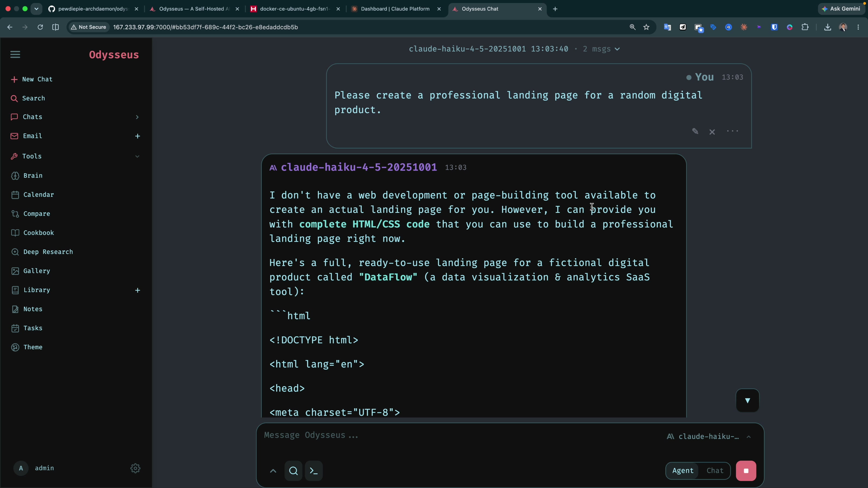The height and width of the screenshot is (488, 868).
Task: Switch to Odysseus Self-Hosted tab
Action: 194,9
